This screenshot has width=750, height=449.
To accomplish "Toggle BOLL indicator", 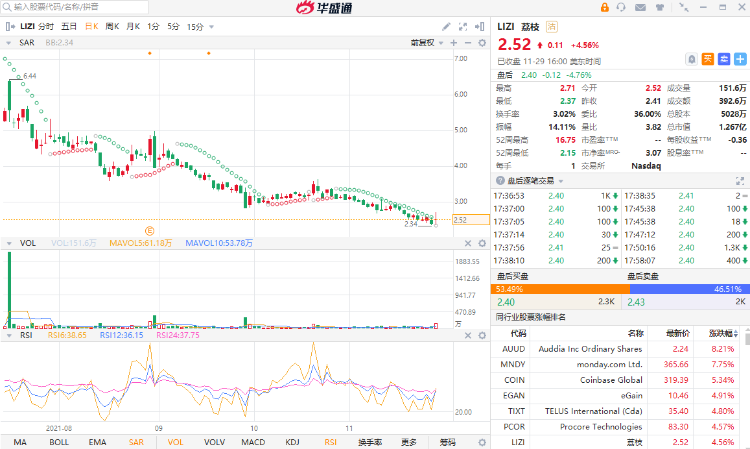I will [x=59, y=442].
